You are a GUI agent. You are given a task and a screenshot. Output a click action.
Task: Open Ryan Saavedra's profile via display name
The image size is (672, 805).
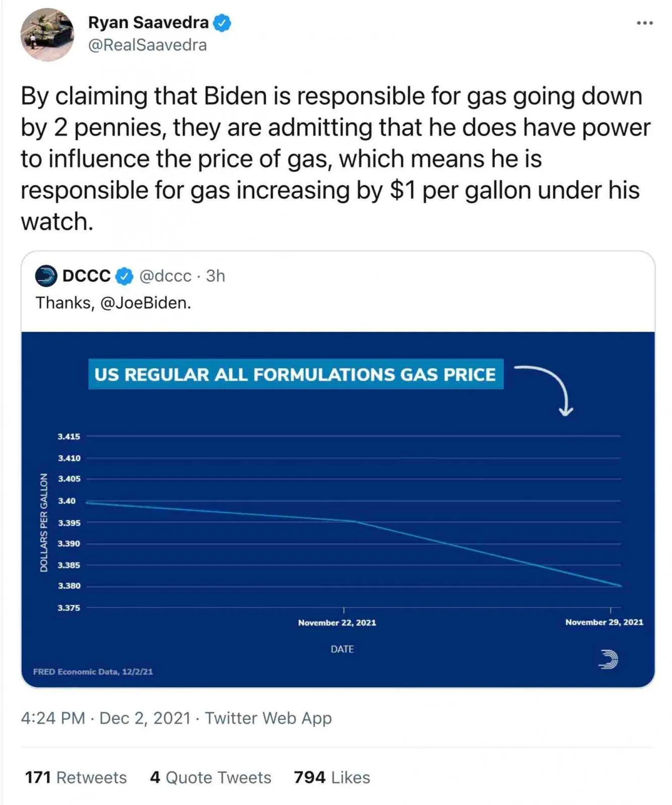(148, 23)
